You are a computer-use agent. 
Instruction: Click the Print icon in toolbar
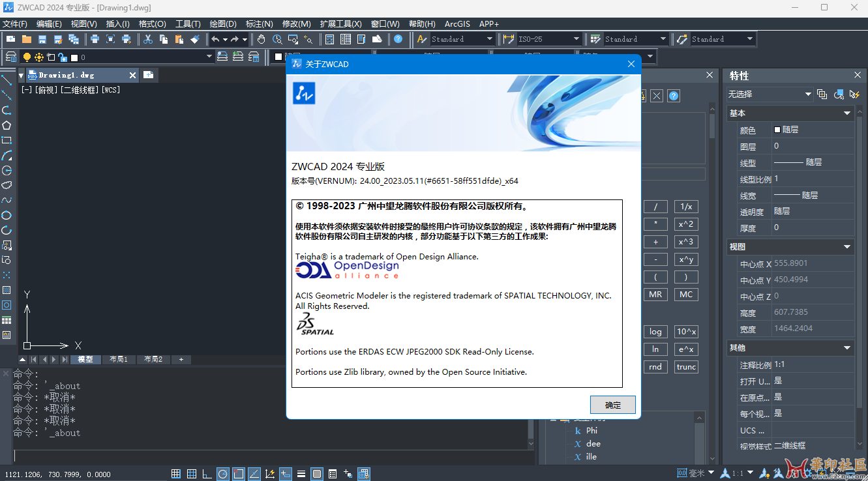(95, 39)
